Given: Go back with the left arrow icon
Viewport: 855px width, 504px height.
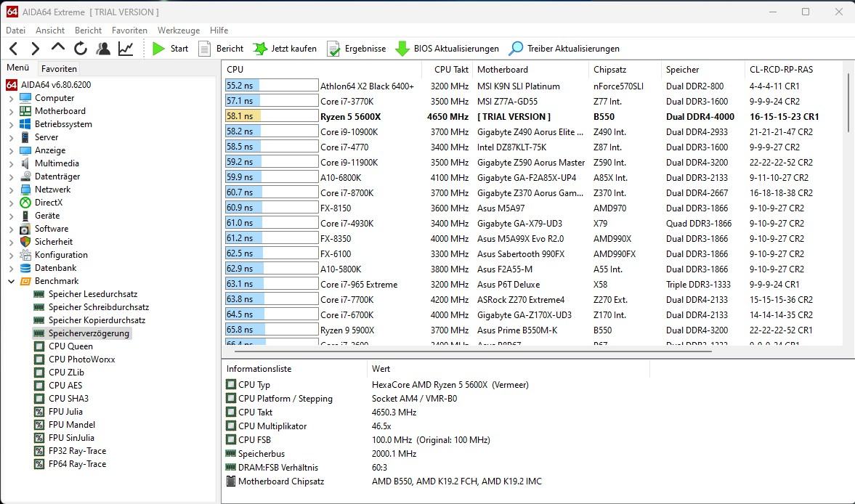Looking at the screenshot, I should pos(15,49).
